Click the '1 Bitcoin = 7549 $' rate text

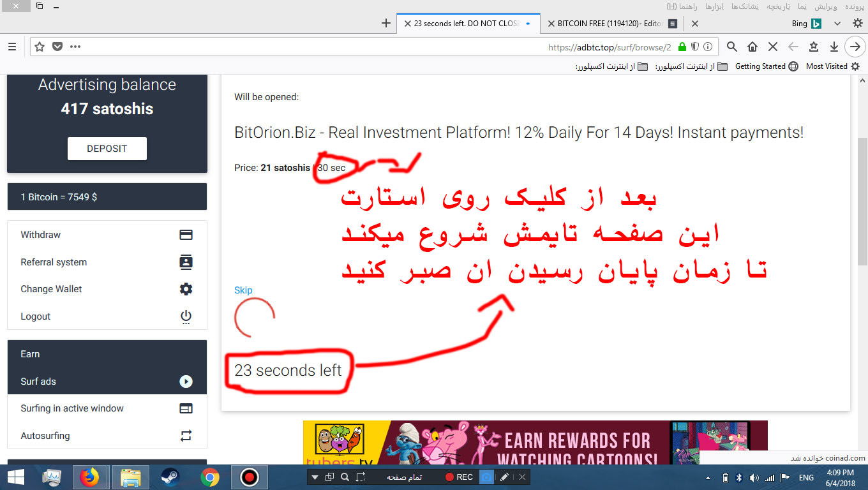[59, 197]
